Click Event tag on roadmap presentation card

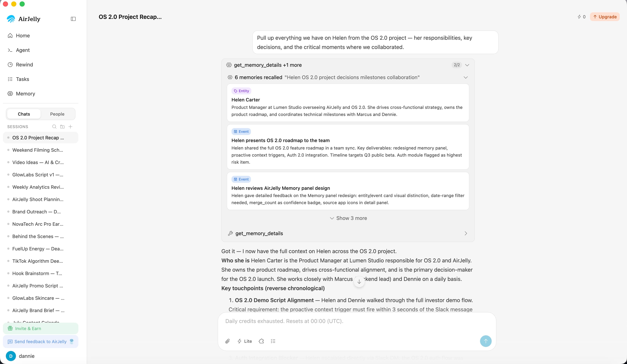[241, 132]
